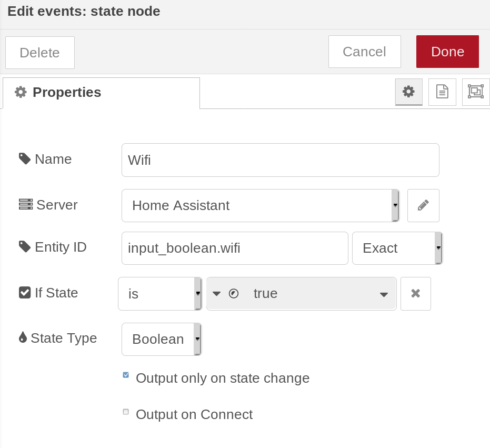
Task: Uncheck the If State checkbox
Action: tap(25, 293)
